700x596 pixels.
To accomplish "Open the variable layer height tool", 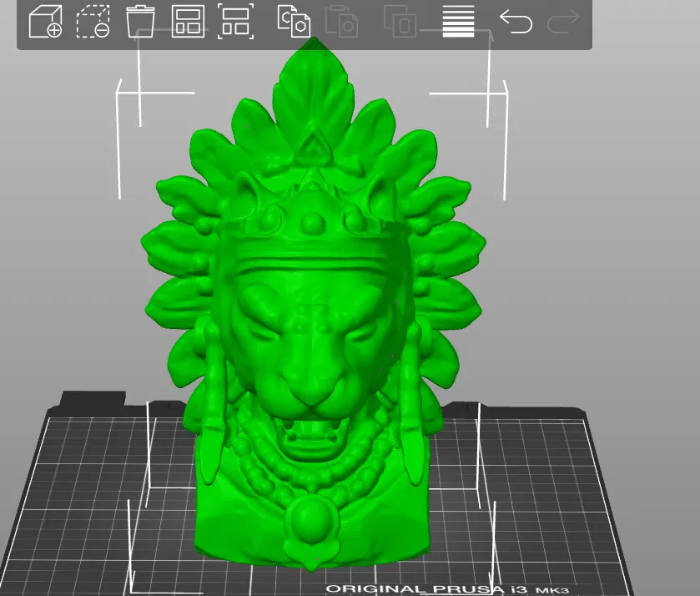I will point(459,22).
